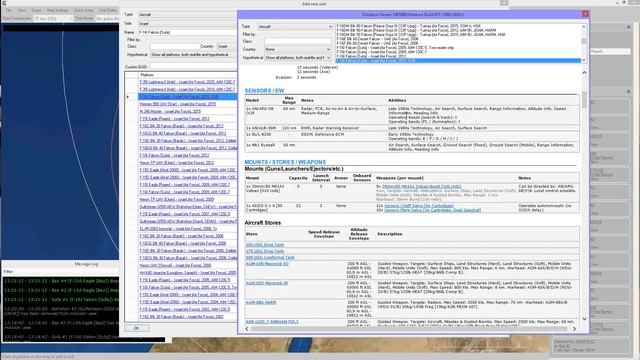The height and width of the screenshot is (360, 640).
Task: Select AH-64D Apache Longbow Saraph row
Action: pyautogui.click(x=187, y=273)
